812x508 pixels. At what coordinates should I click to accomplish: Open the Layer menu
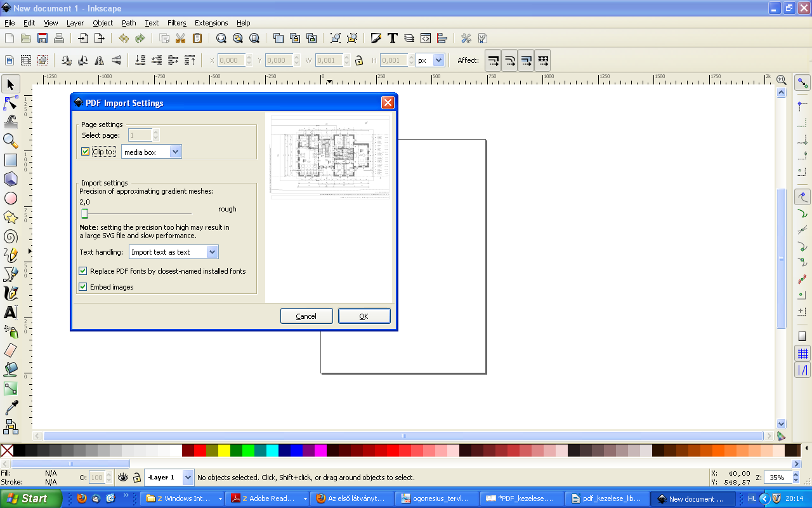(75, 23)
